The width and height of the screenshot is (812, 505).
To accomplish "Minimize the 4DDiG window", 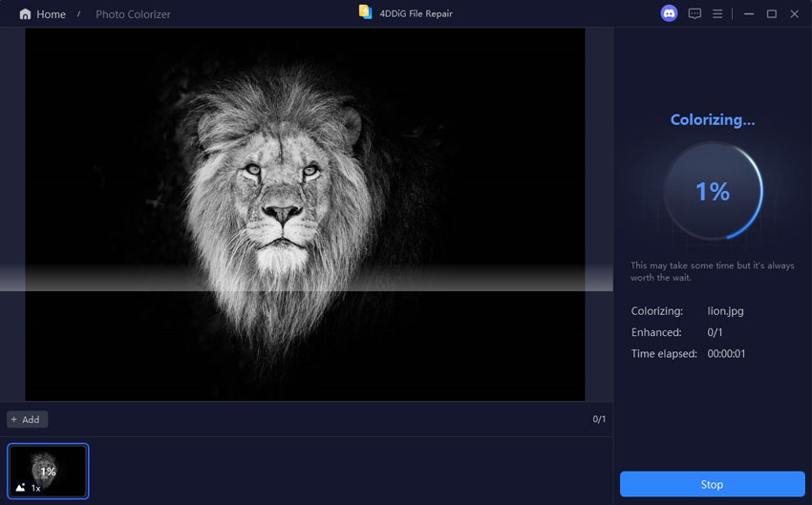I will [749, 13].
